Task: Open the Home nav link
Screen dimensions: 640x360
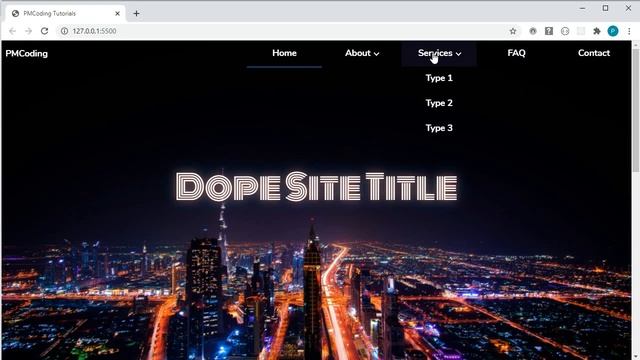Action: pyautogui.click(x=284, y=53)
